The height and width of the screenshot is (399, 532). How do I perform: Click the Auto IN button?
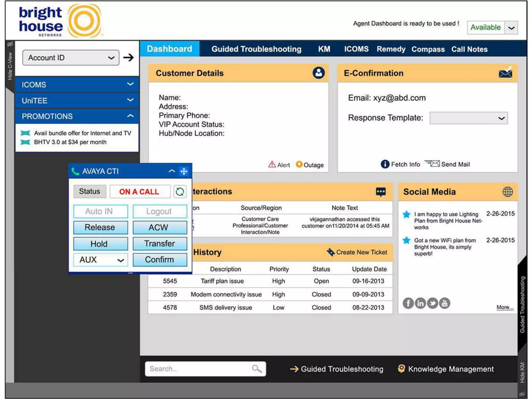[101, 211]
